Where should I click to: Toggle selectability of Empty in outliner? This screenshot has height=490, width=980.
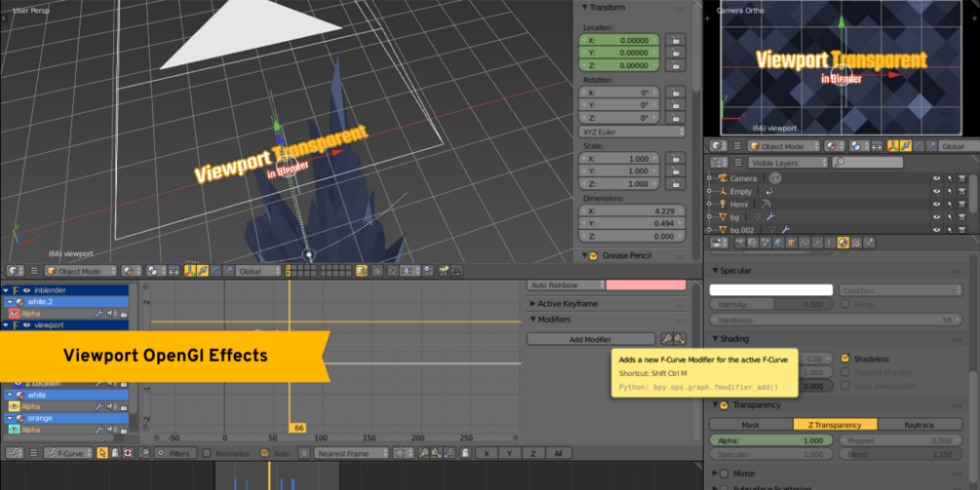click(x=950, y=191)
